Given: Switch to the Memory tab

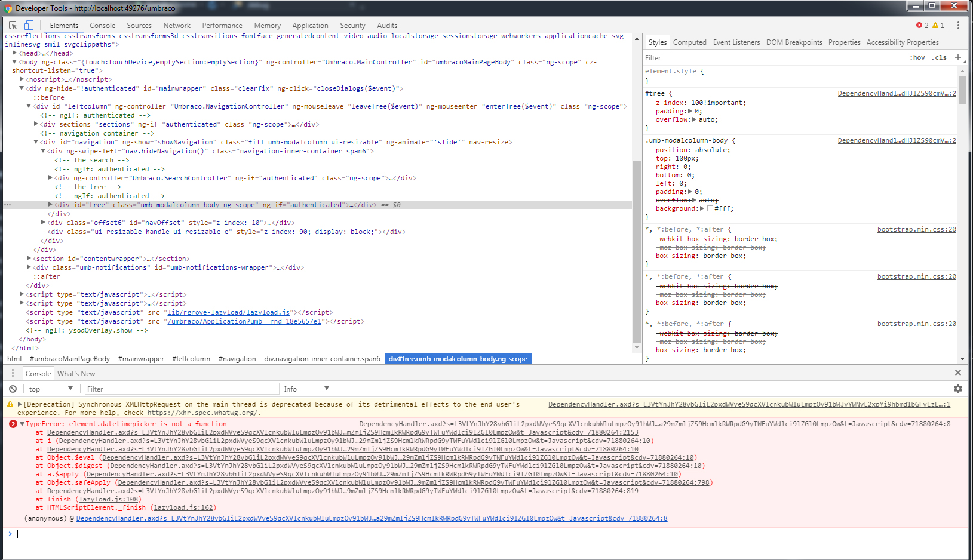Looking at the screenshot, I should click(x=267, y=26).
